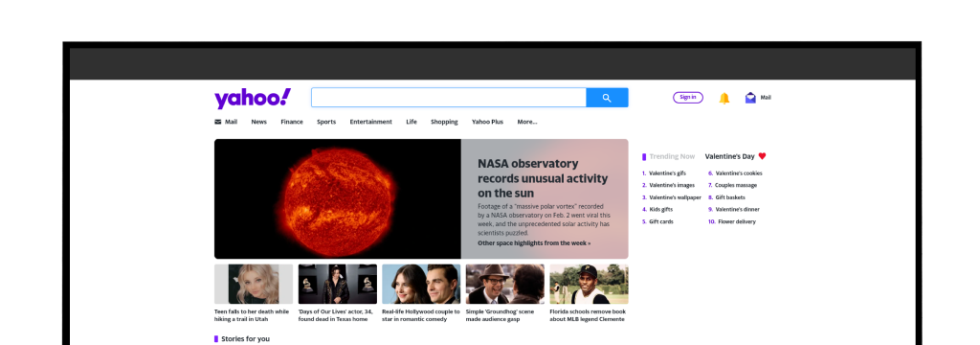Screen dimensions: 980x345
Task: Expand the More... navigation menu
Action: pos(527,122)
